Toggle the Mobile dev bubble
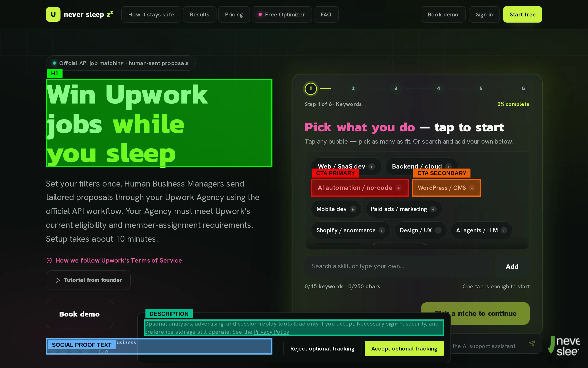 (336, 209)
